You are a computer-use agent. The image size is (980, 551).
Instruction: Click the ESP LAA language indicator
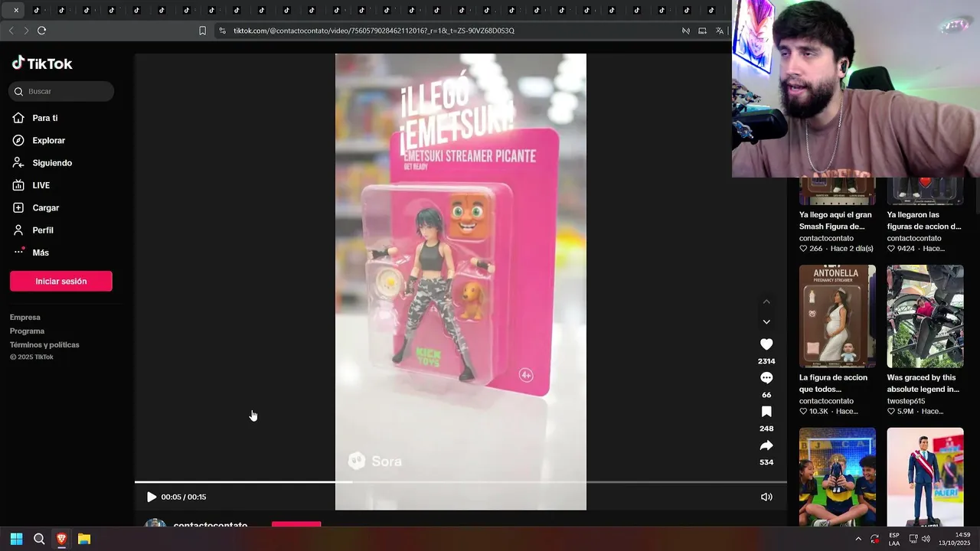894,539
